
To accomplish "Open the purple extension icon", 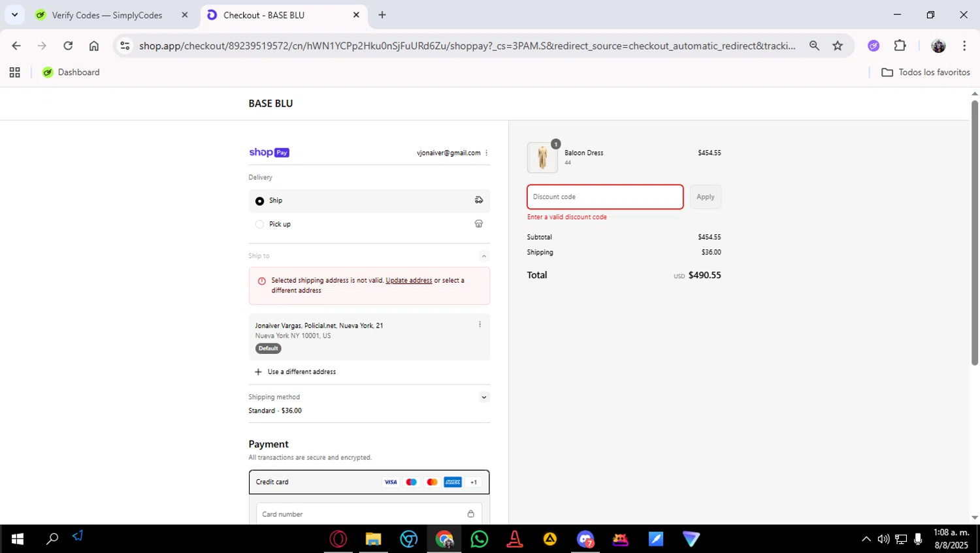I will [874, 46].
